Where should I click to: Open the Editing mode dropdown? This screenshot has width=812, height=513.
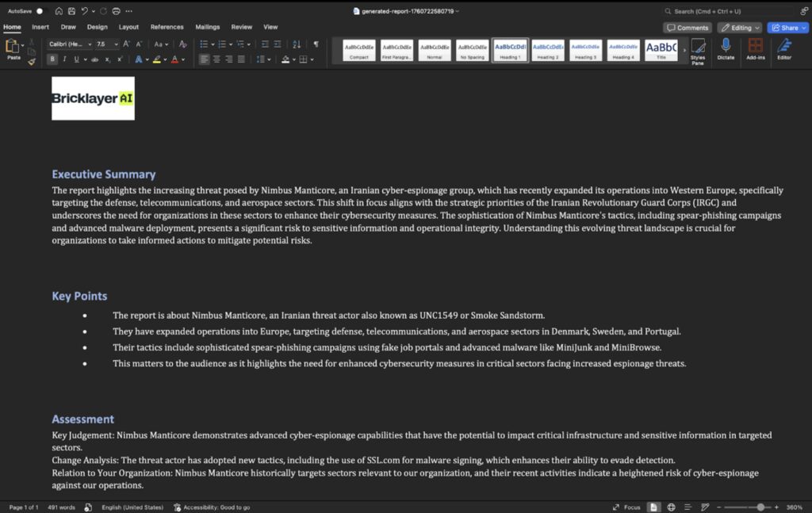(x=739, y=27)
